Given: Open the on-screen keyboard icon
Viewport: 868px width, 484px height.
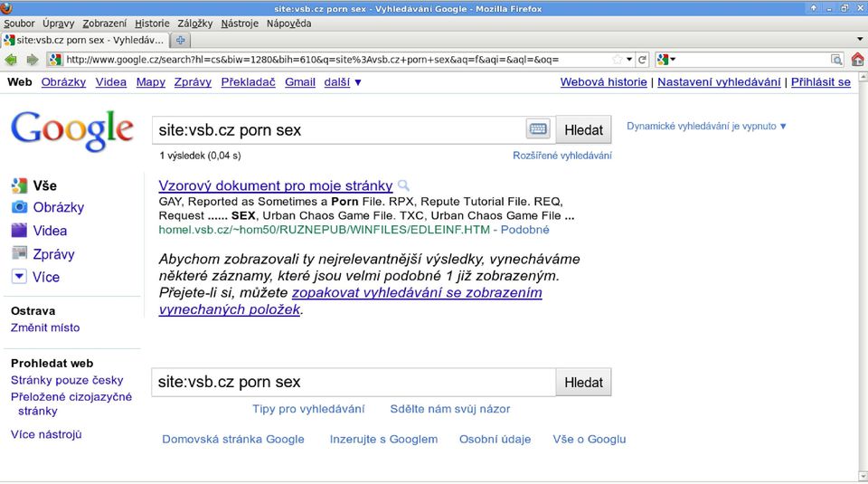Looking at the screenshot, I should click(x=537, y=129).
